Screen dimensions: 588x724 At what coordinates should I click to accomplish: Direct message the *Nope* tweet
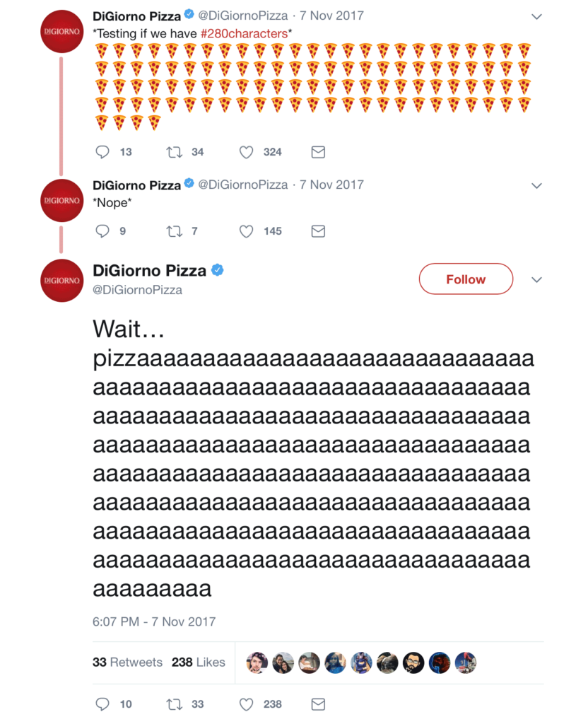click(318, 231)
